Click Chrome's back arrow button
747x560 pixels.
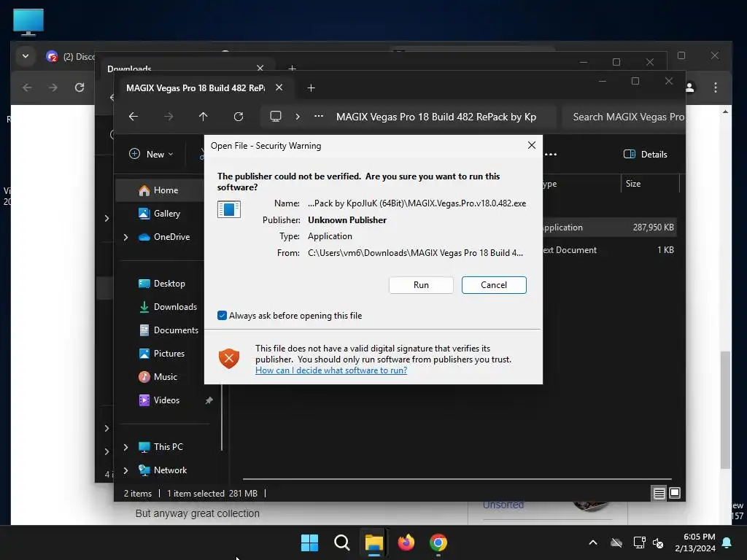[27, 87]
